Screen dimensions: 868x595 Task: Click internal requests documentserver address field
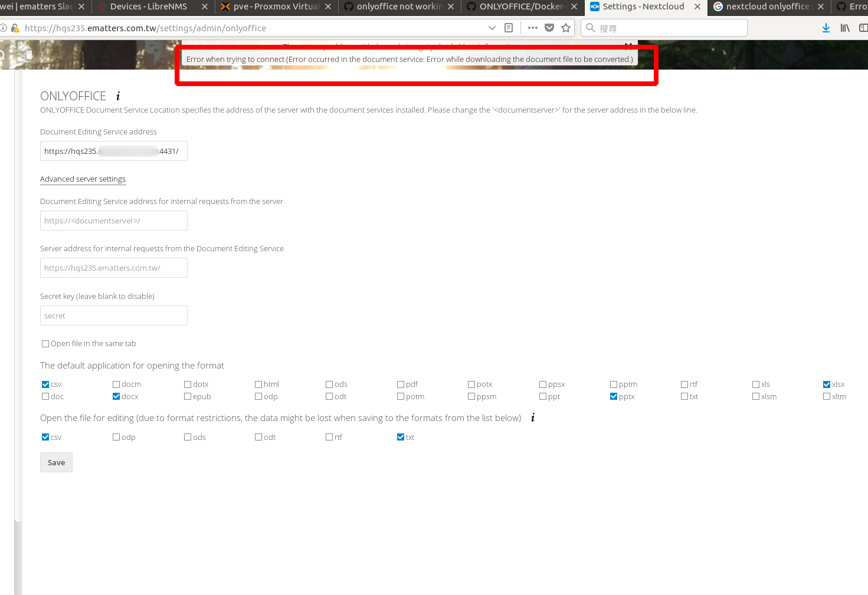coord(114,221)
